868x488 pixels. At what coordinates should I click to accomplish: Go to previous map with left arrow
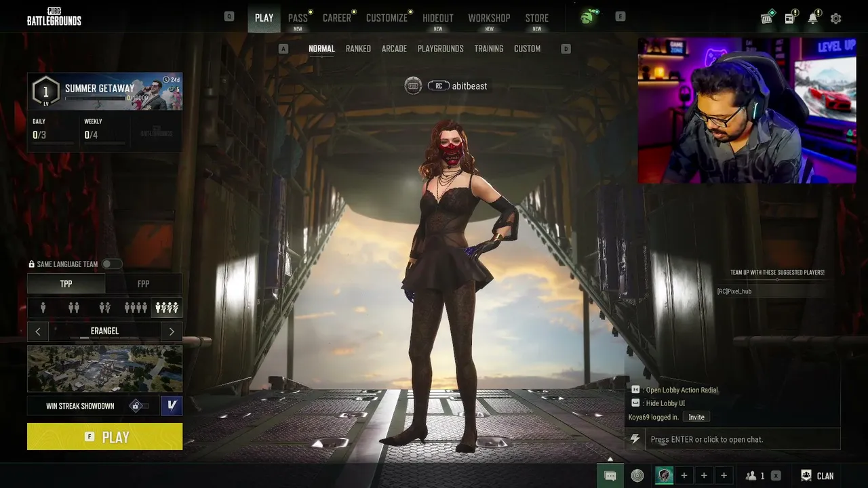point(38,331)
